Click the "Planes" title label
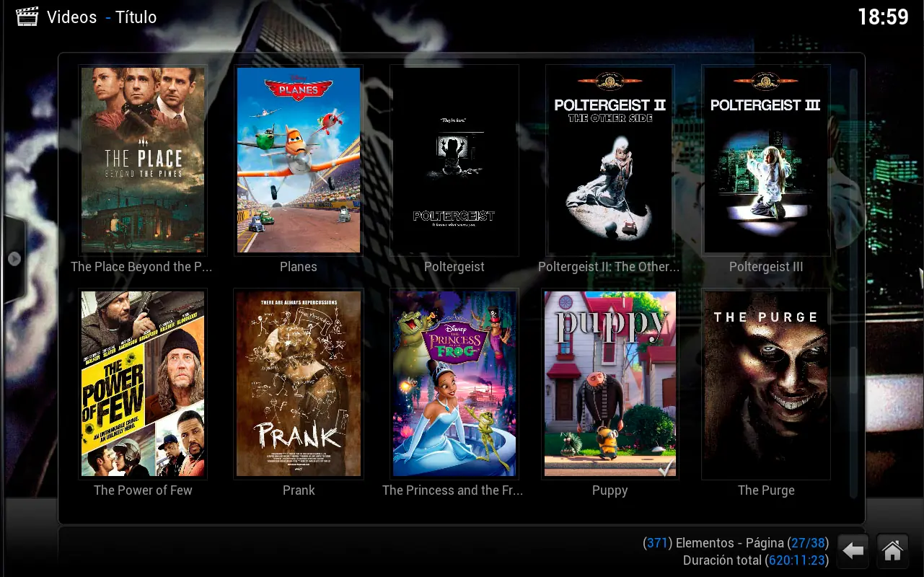Image resolution: width=924 pixels, height=577 pixels. (x=299, y=267)
